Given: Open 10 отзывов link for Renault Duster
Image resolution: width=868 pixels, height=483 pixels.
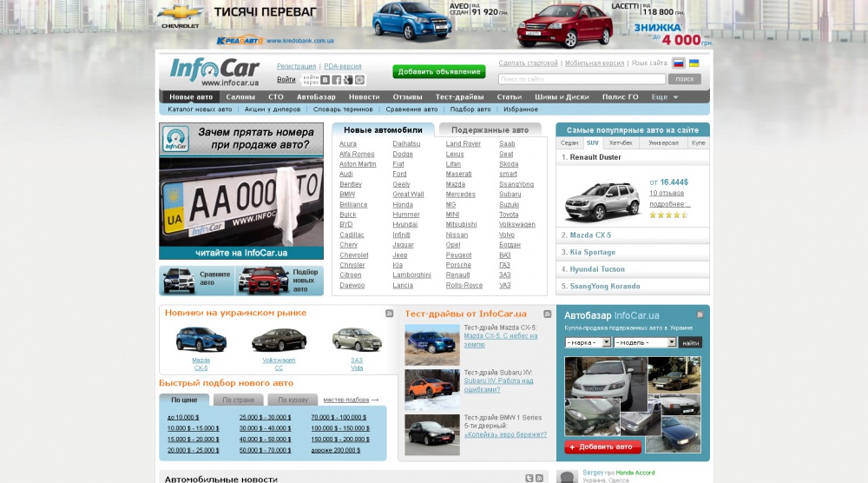Looking at the screenshot, I should click(667, 194).
